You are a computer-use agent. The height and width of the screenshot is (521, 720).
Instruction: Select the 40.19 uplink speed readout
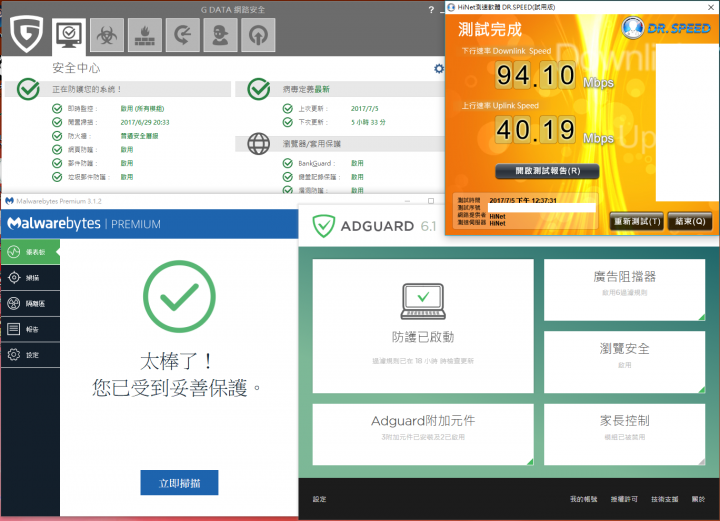[x=535, y=130]
